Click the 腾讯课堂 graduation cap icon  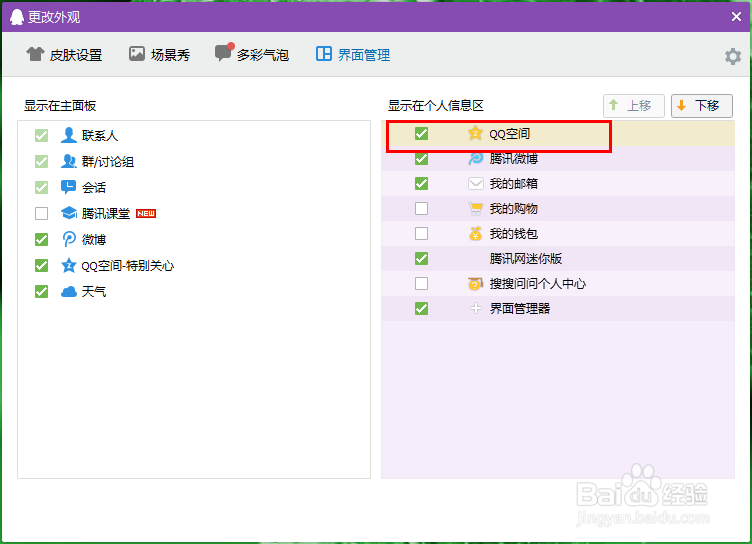tap(69, 213)
